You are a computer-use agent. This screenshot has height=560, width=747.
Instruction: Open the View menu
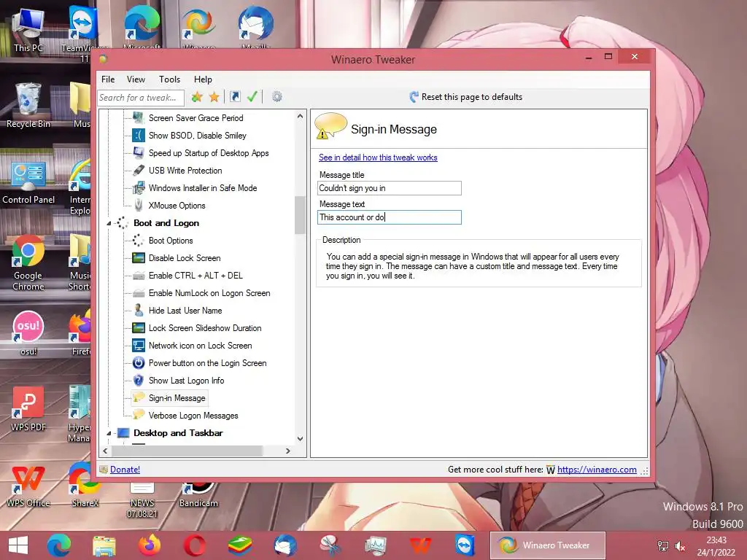tap(136, 79)
